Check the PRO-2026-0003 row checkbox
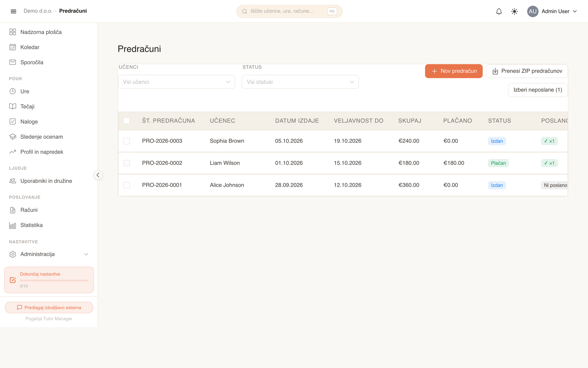588x368 pixels. (x=126, y=141)
